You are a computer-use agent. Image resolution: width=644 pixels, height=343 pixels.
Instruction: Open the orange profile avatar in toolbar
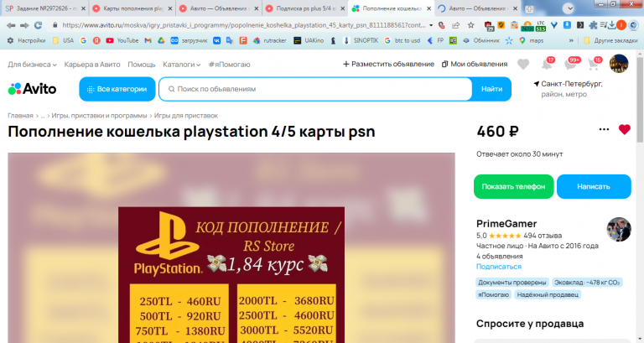[x=621, y=25]
